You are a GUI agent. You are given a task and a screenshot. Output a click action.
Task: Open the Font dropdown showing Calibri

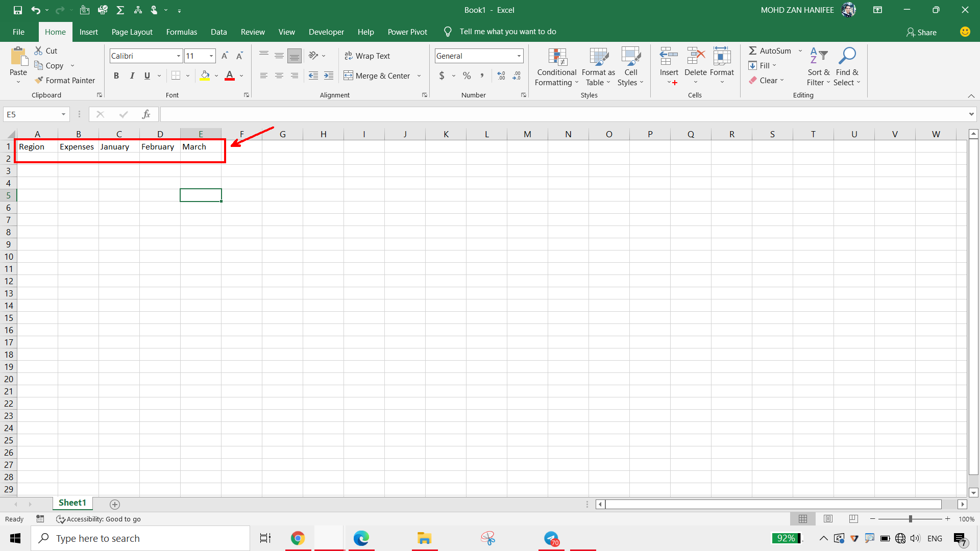(x=178, y=56)
